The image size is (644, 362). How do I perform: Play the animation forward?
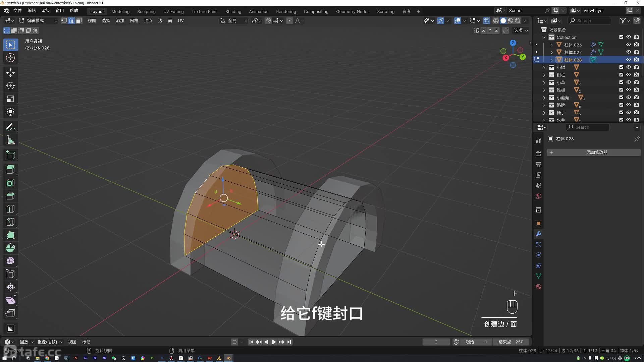[x=274, y=342]
